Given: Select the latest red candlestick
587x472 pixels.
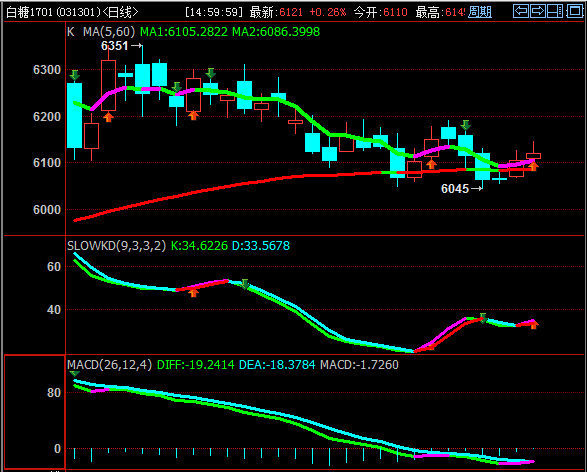Looking at the screenshot, I should tap(533, 155).
